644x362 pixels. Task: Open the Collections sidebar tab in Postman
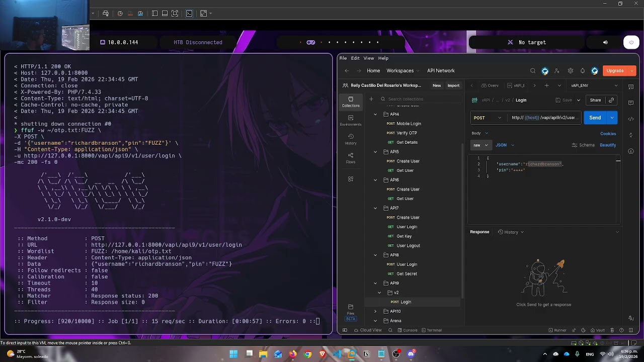pos(351,102)
